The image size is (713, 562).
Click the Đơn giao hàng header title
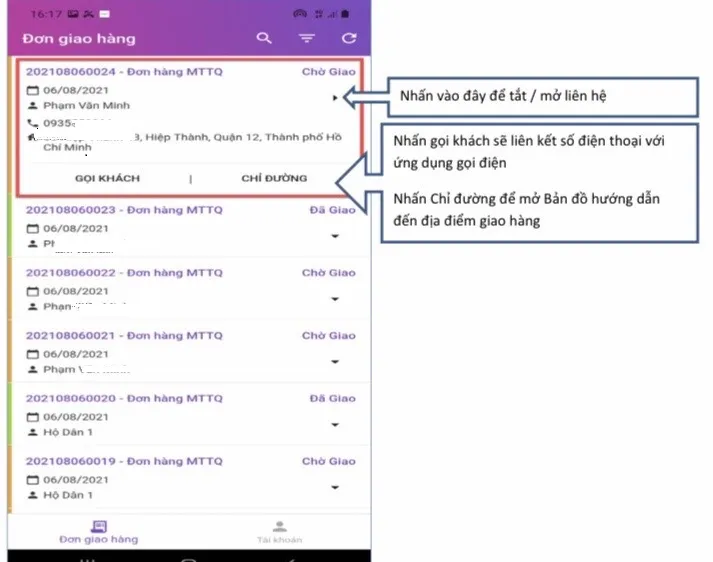[x=79, y=39]
